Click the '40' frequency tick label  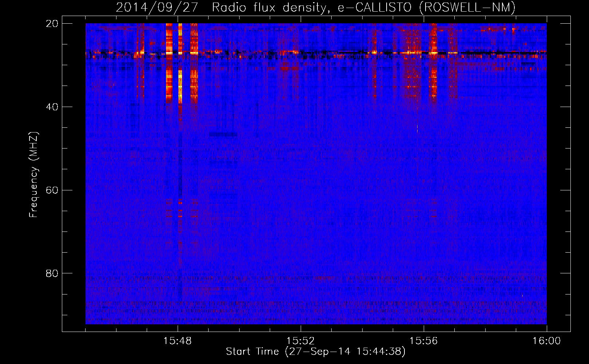pos(52,107)
